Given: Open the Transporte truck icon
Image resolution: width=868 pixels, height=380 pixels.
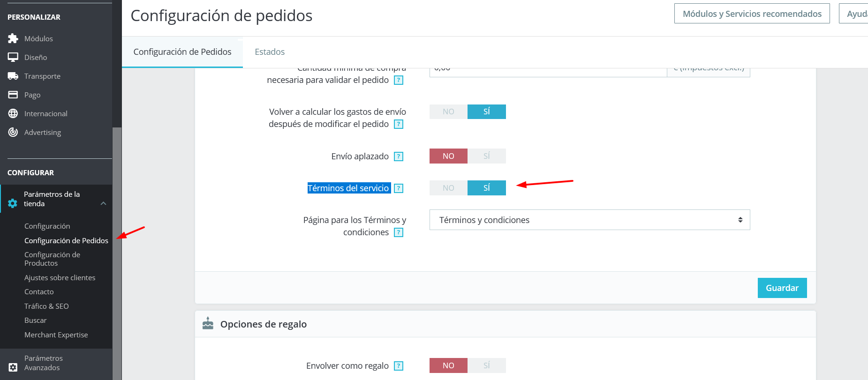Looking at the screenshot, I should [13, 76].
